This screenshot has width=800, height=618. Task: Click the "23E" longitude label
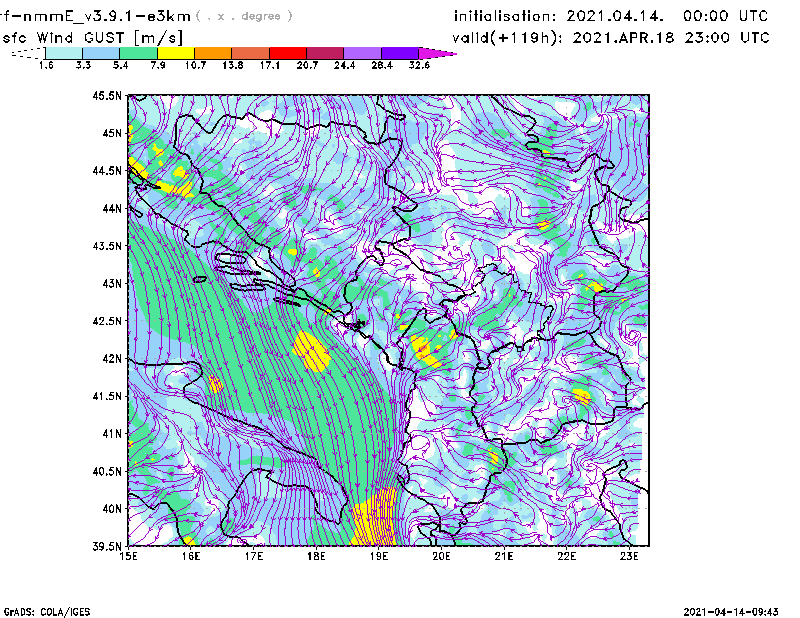629,556
